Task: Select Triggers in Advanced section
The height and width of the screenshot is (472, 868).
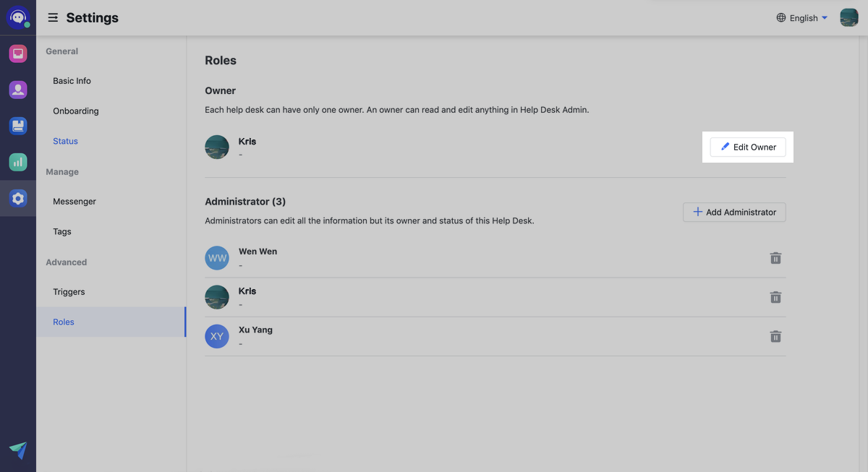Action: coord(69,292)
